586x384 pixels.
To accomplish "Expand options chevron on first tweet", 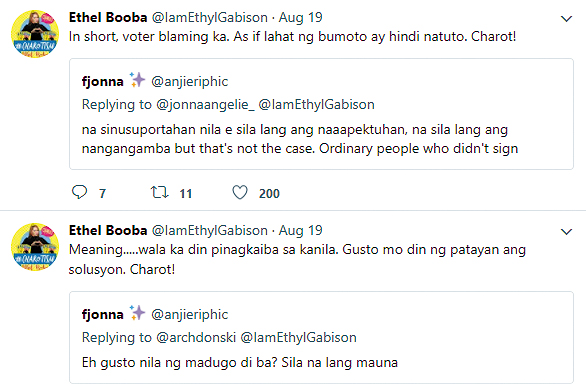I will (567, 19).
